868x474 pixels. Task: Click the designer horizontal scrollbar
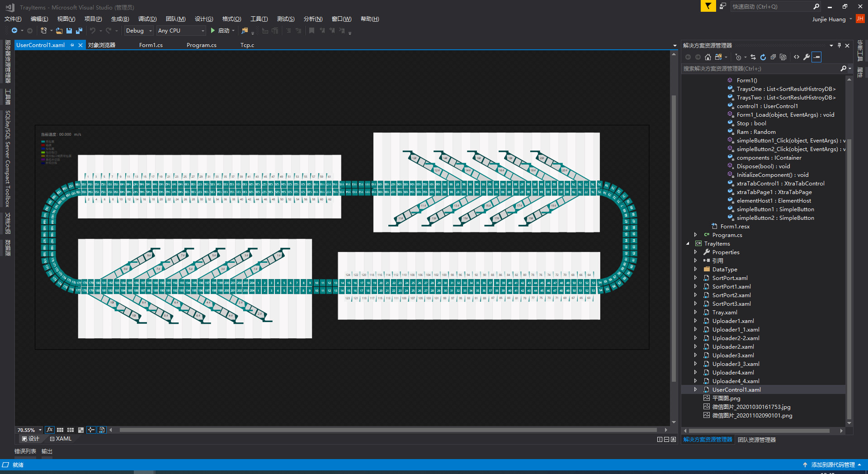point(388,430)
